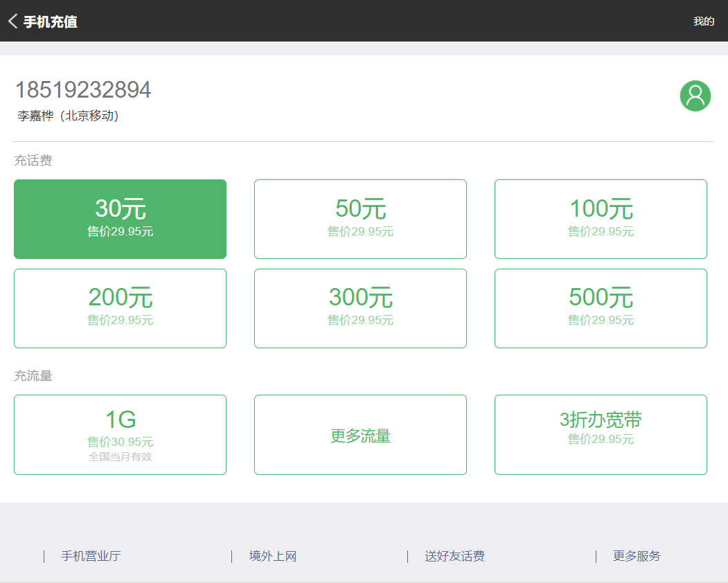The image size is (728, 583).
Task: Open 我的 in top bar
Action: pyautogui.click(x=703, y=21)
